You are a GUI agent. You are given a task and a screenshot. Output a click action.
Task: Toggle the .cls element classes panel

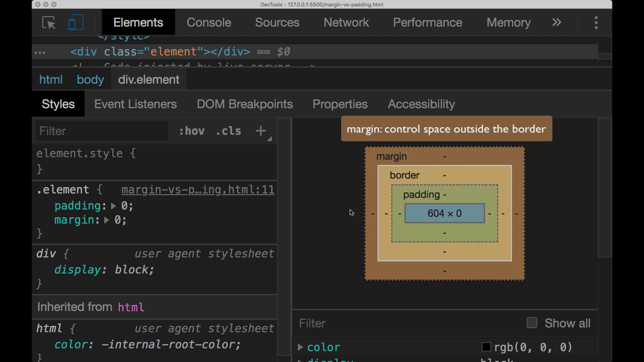pyautogui.click(x=228, y=131)
